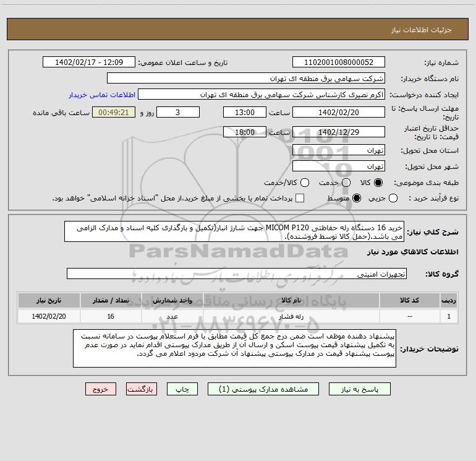Click the جزئیات اطلاعات نیاز header title
This screenshot has width=476, height=461.
click(x=421, y=30)
